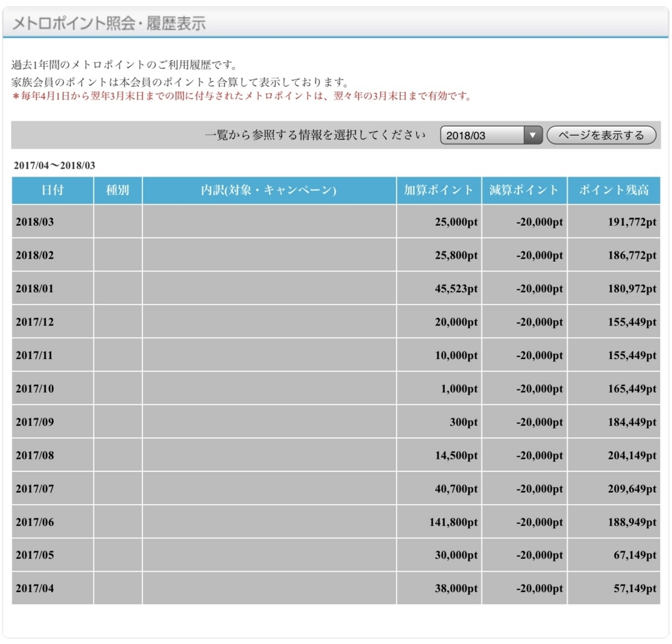Click the 加算ポイント column header
672x644 pixels.
point(439,190)
